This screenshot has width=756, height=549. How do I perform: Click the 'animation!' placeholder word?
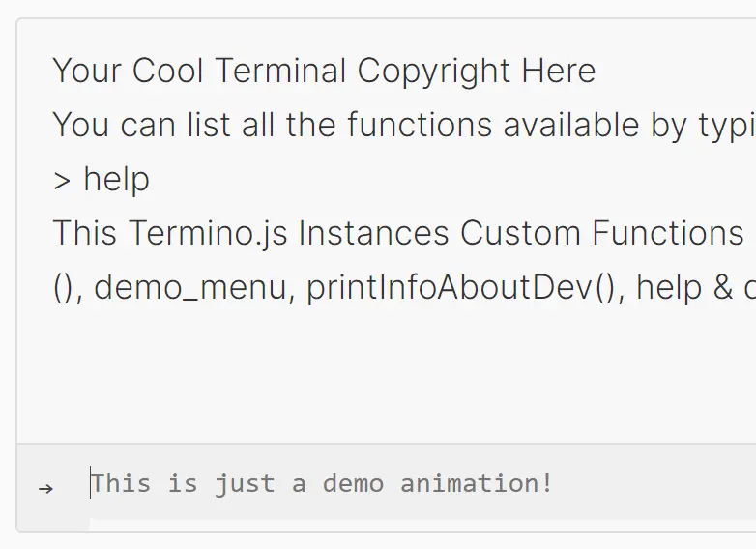click(477, 483)
